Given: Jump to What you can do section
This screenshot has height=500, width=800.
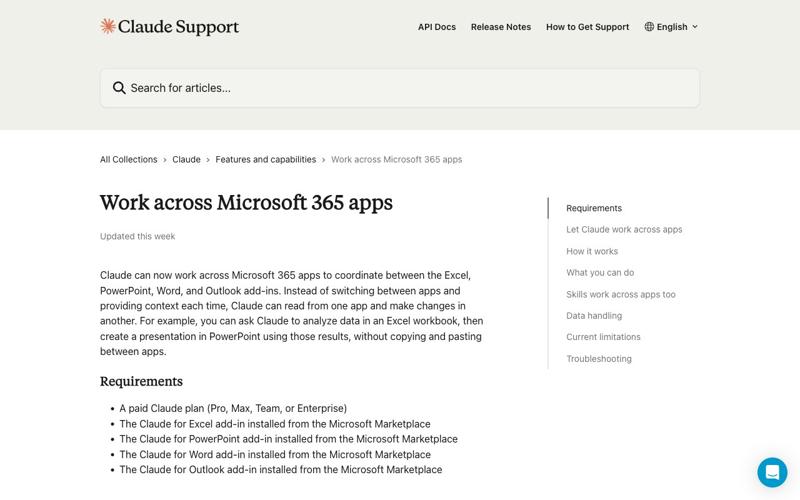Looking at the screenshot, I should point(600,272).
